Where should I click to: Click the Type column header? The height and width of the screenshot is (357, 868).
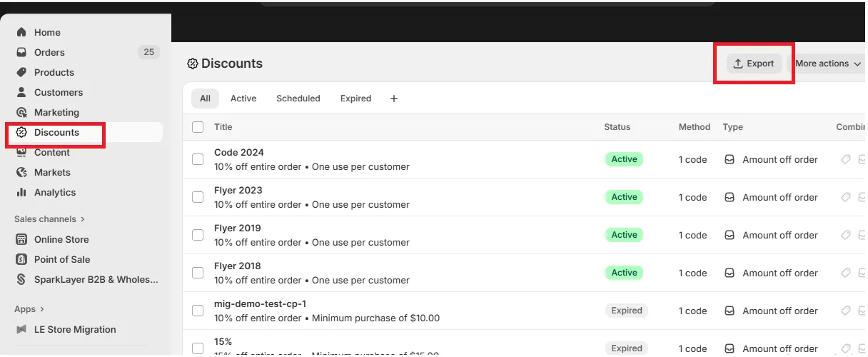pyautogui.click(x=733, y=127)
